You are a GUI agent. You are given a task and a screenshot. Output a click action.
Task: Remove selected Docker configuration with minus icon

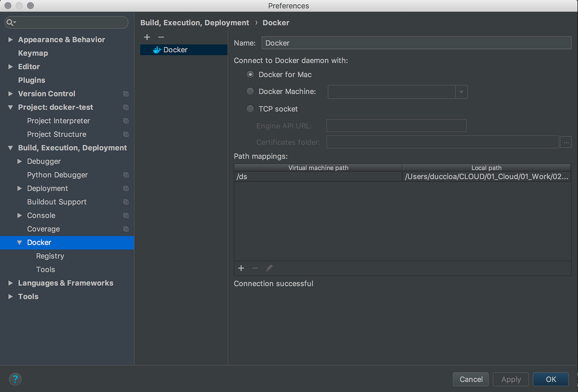tap(161, 37)
